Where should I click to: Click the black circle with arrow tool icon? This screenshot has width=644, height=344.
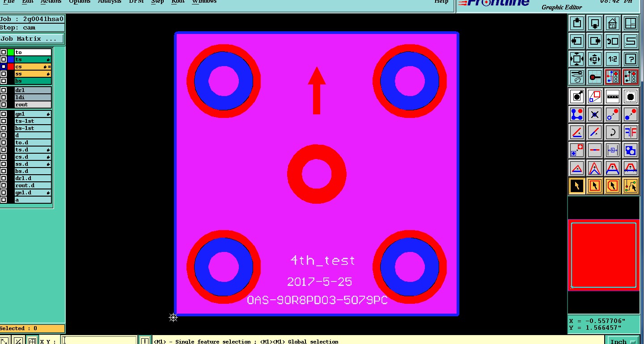[577, 96]
